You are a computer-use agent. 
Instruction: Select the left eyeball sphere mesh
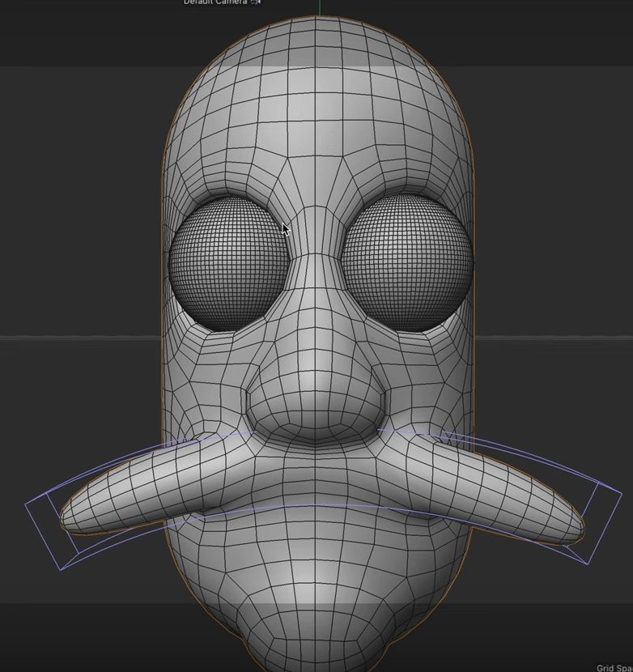tap(229, 263)
